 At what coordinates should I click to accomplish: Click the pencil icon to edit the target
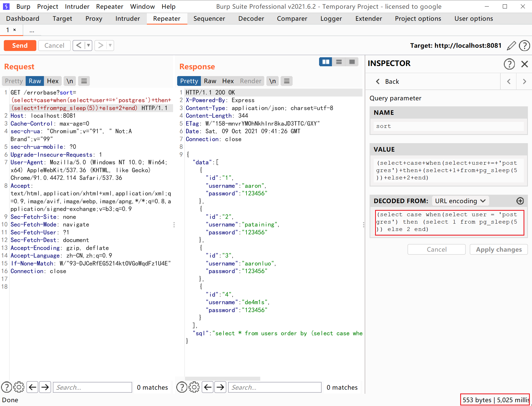tap(511, 46)
